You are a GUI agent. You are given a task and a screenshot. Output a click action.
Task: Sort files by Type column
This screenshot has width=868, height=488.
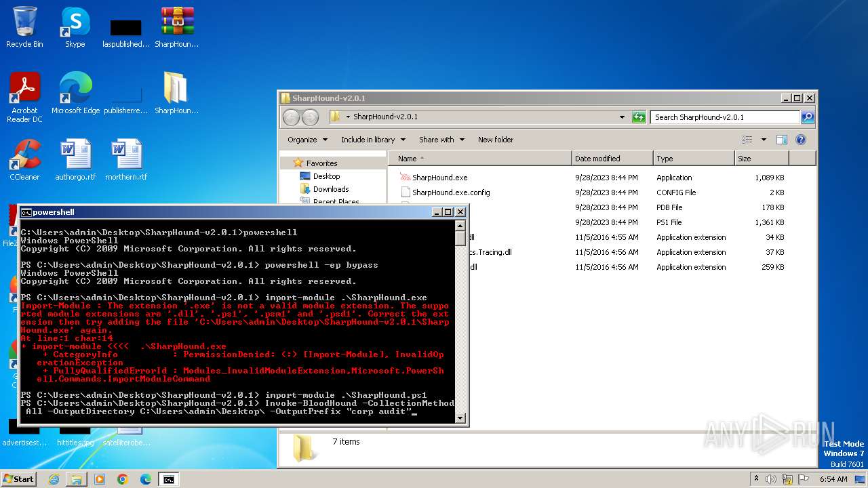[x=694, y=159]
